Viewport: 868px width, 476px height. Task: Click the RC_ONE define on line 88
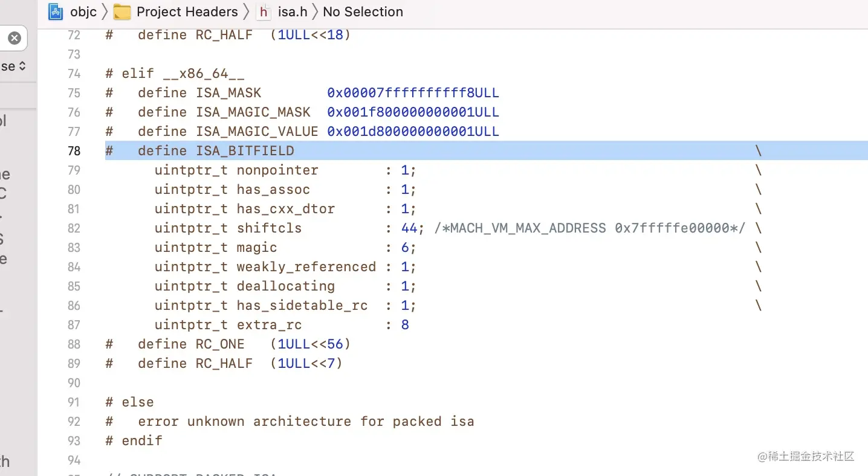219,344
